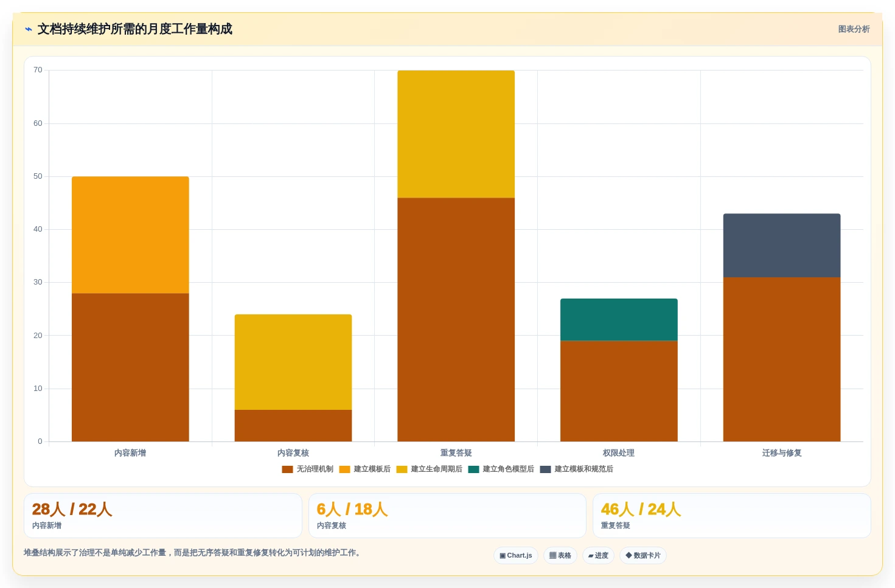Click the brown segment of 内容复核 bar

pos(293,426)
